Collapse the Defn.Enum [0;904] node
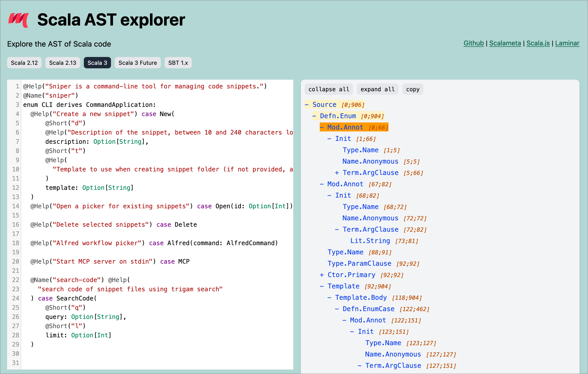The width and height of the screenshot is (588, 374). point(315,116)
